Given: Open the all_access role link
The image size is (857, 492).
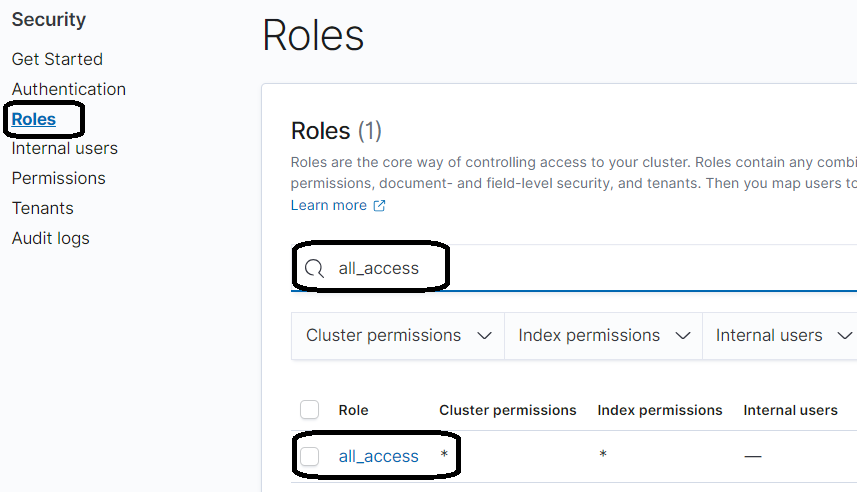Looking at the screenshot, I should click(378, 456).
